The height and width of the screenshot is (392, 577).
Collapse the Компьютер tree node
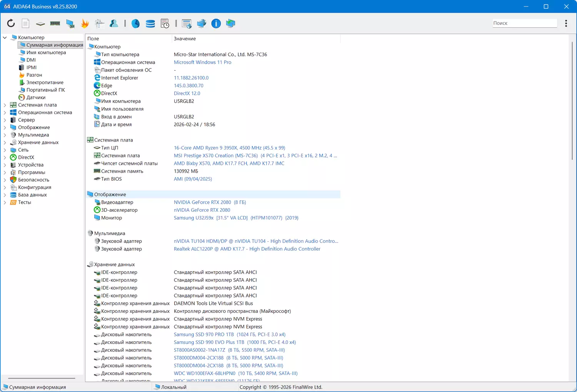point(5,38)
